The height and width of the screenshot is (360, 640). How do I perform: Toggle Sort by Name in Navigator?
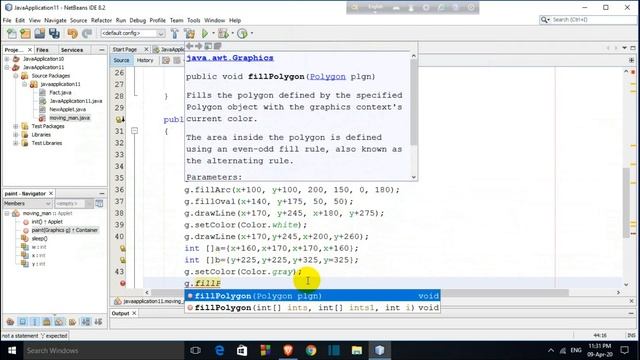point(86,322)
